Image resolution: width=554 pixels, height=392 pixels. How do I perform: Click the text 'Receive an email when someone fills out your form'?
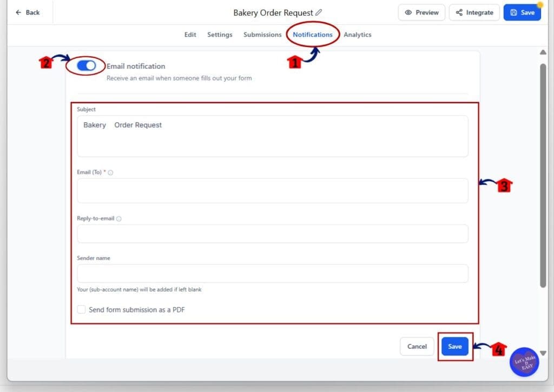179,78
